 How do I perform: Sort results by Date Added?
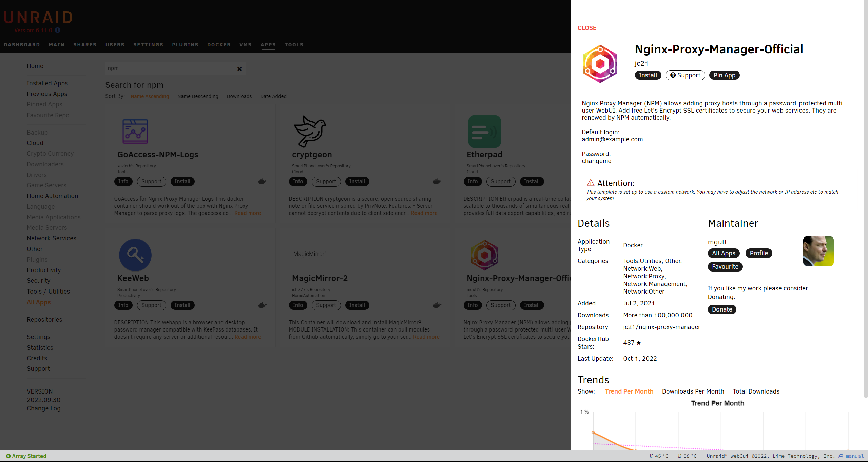point(273,96)
